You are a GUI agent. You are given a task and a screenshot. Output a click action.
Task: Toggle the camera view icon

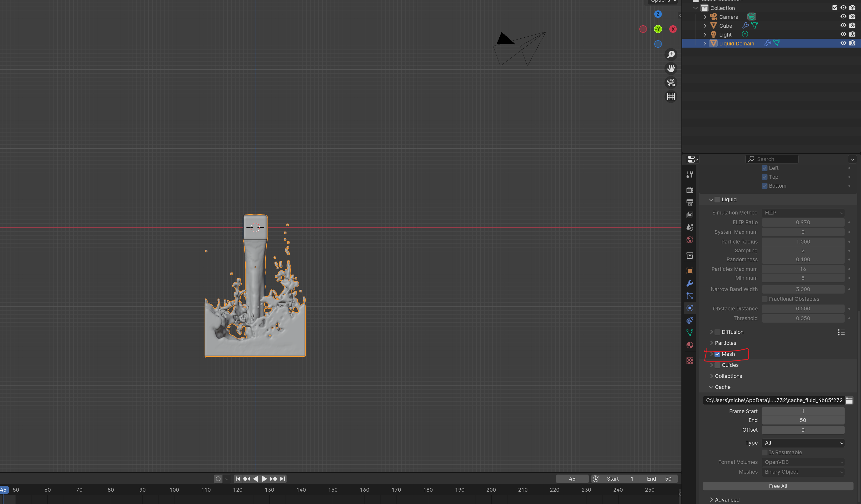pyautogui.click(x=671, y=83)
